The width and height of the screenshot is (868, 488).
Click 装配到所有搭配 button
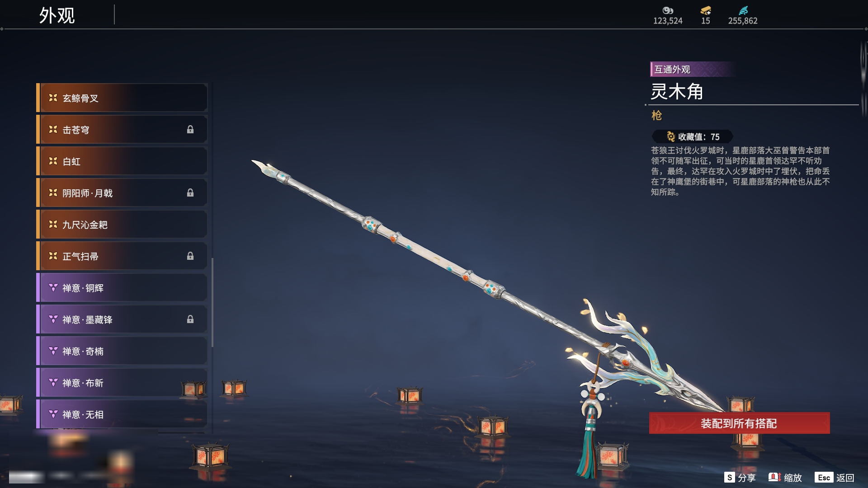coord(739,423)
